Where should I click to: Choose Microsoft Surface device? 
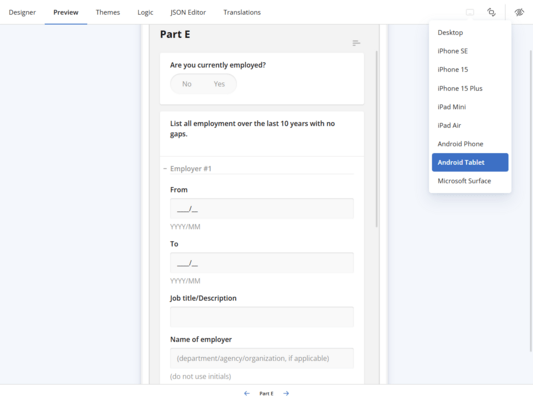click(x=470, y=181)
